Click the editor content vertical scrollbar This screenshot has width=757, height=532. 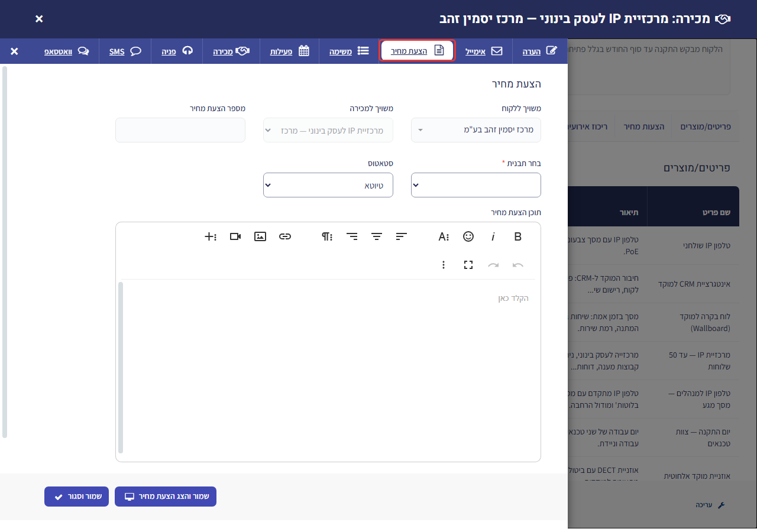coord(121,367)
